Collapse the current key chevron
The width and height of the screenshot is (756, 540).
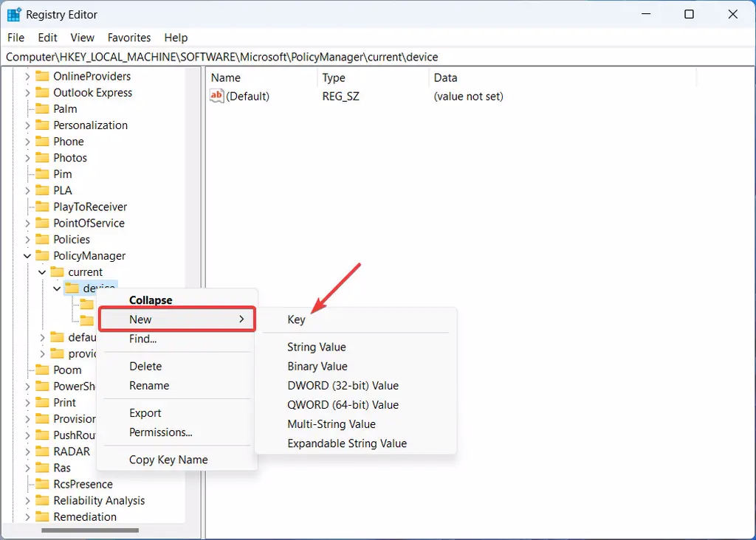pyautogui.click(x=42, y=272)
